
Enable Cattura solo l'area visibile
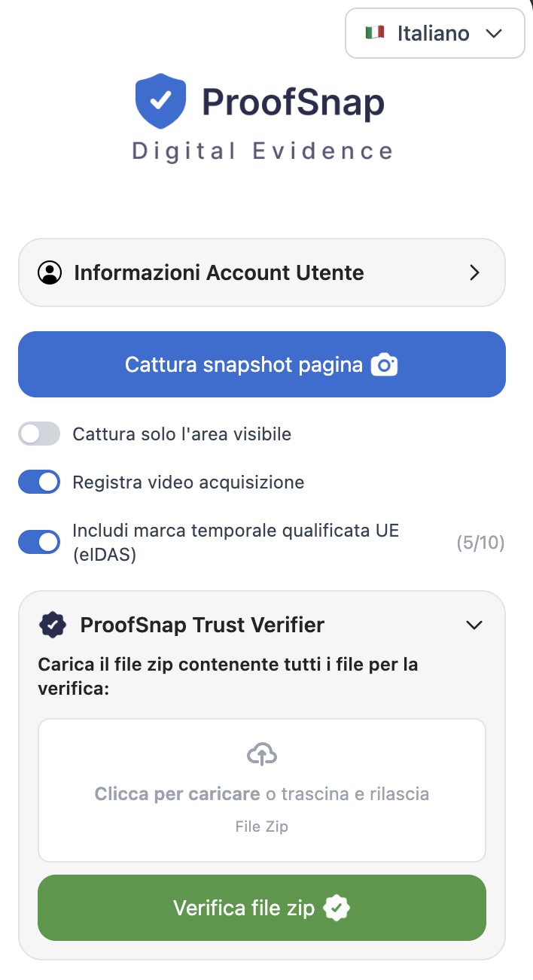pos(38,434)
